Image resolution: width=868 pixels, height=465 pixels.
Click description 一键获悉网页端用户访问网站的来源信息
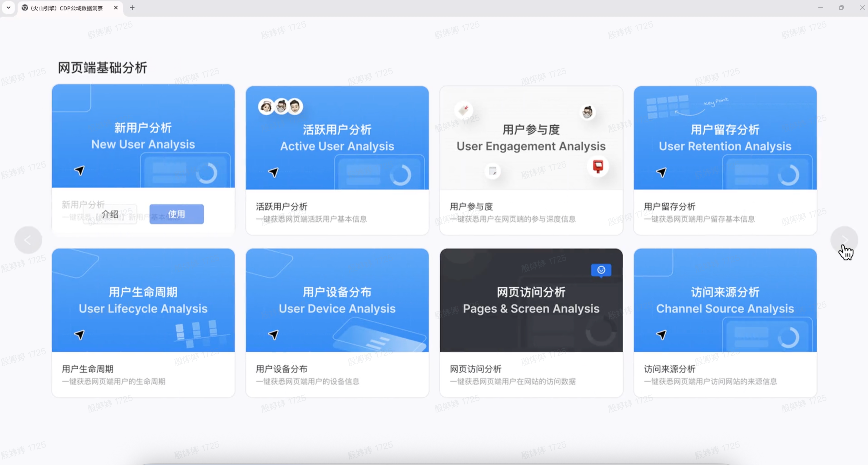click(x=711, y=382)
